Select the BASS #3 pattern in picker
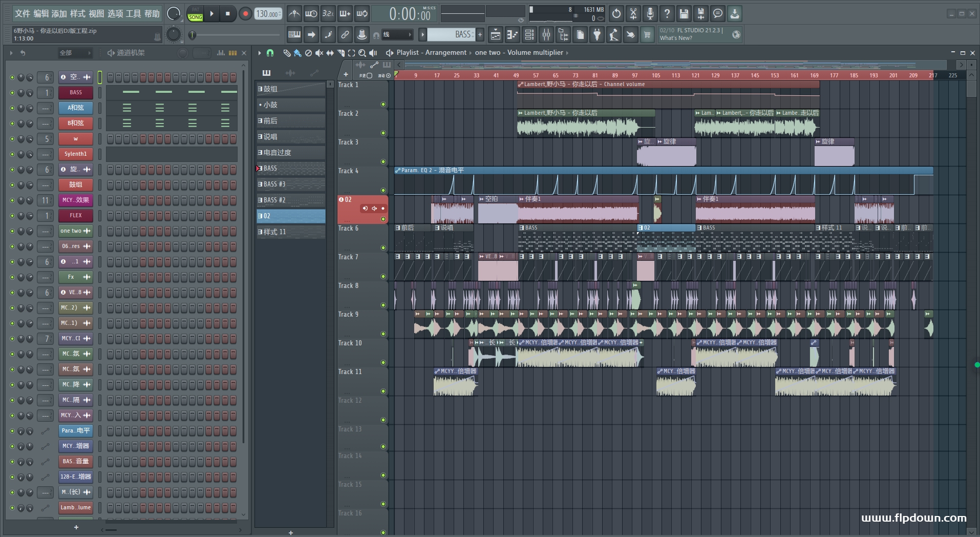Image resolution: width=980 pixels, height=537 pixels. [291, 184]
